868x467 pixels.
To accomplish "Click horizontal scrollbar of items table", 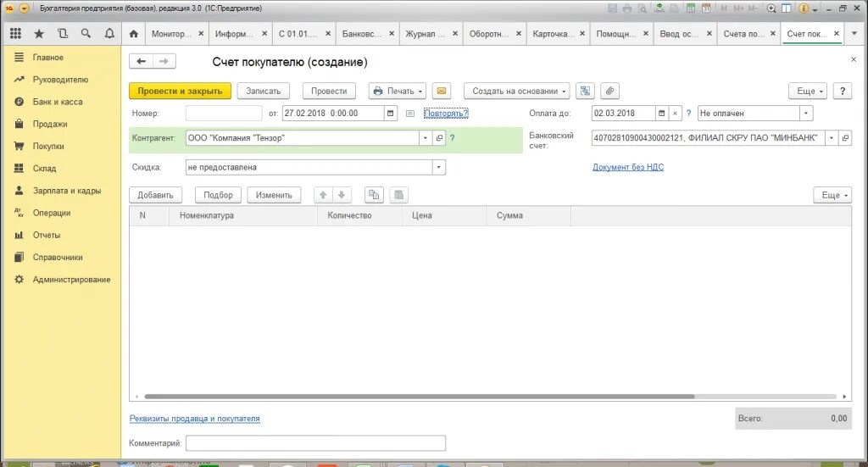I will (419, 397).
